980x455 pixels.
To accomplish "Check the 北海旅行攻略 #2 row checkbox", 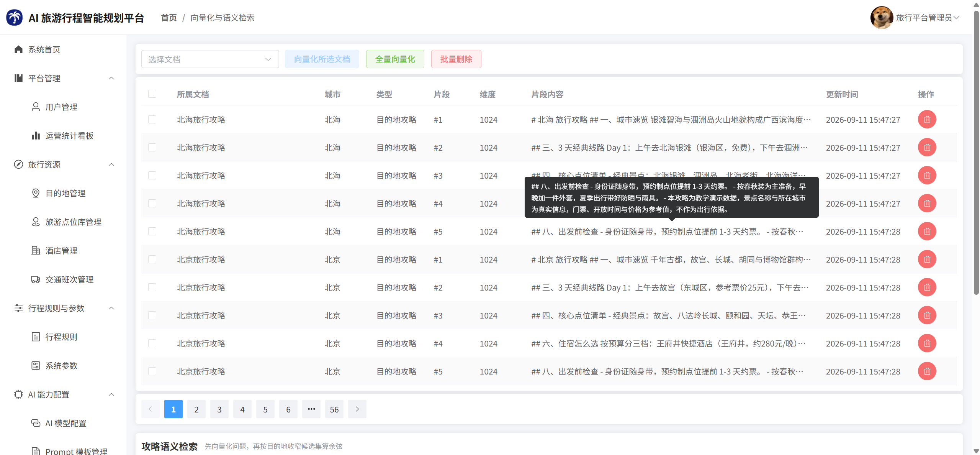I will pyautogui.click(x=152, y=147).
